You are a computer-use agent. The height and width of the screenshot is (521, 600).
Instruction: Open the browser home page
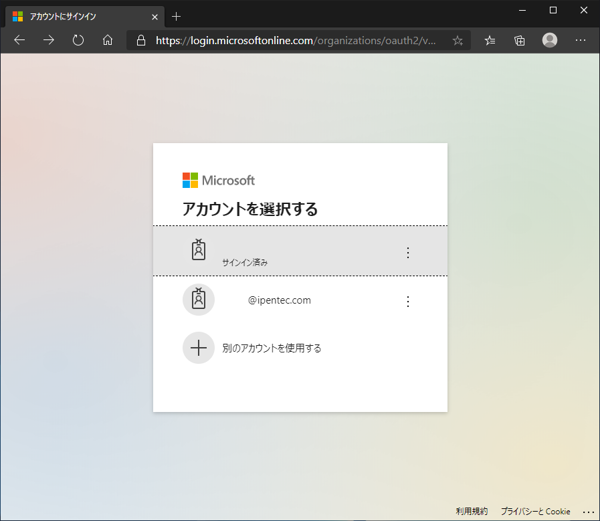108,40
